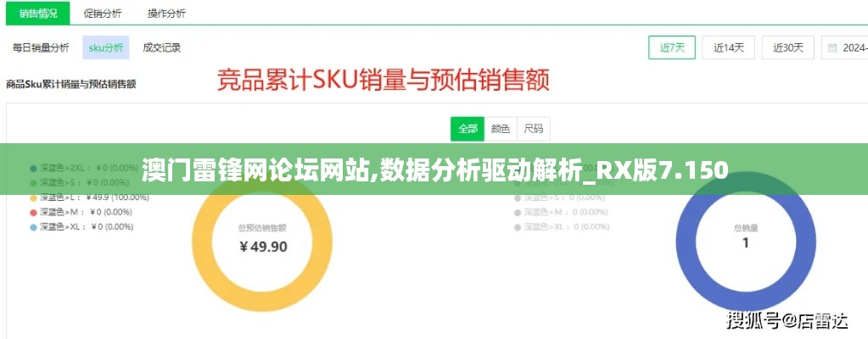
Task: Select the 全部 filter option
Action: [x=468, y=129]
